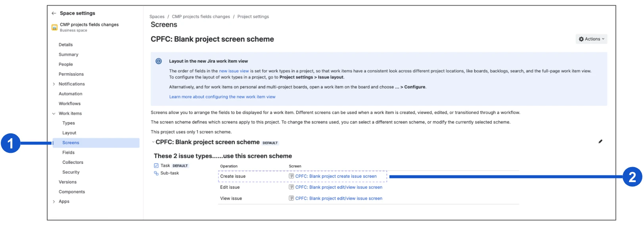Open the Components settings page
Screen dimensions: 644x228
click(72, 192)
